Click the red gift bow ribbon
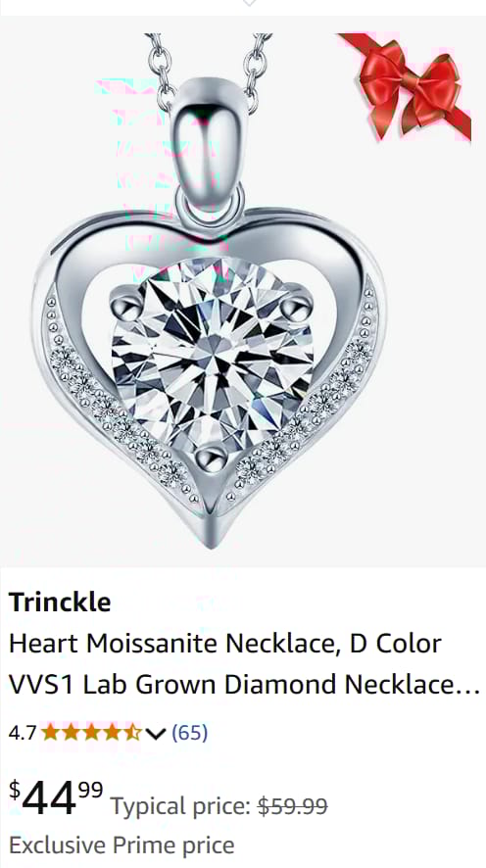The width and height of the screenshot is (486, 868). coord(409,87)
